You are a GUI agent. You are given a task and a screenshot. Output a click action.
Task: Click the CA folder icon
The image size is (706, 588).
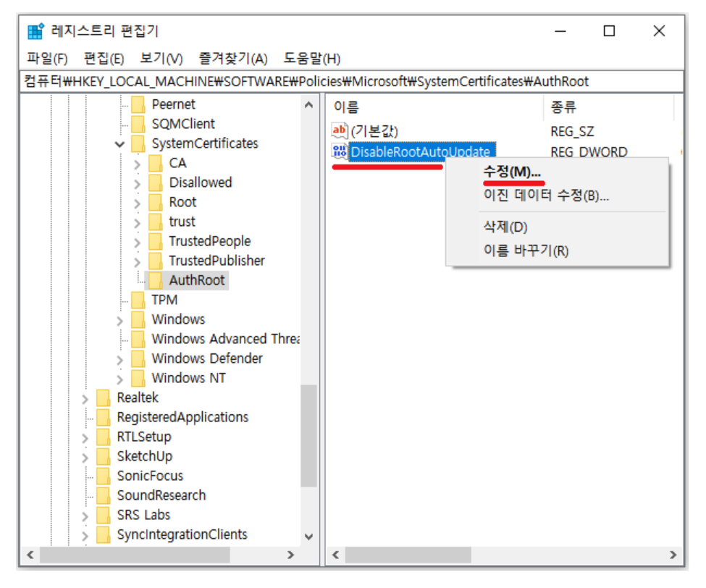coord(156,163)
